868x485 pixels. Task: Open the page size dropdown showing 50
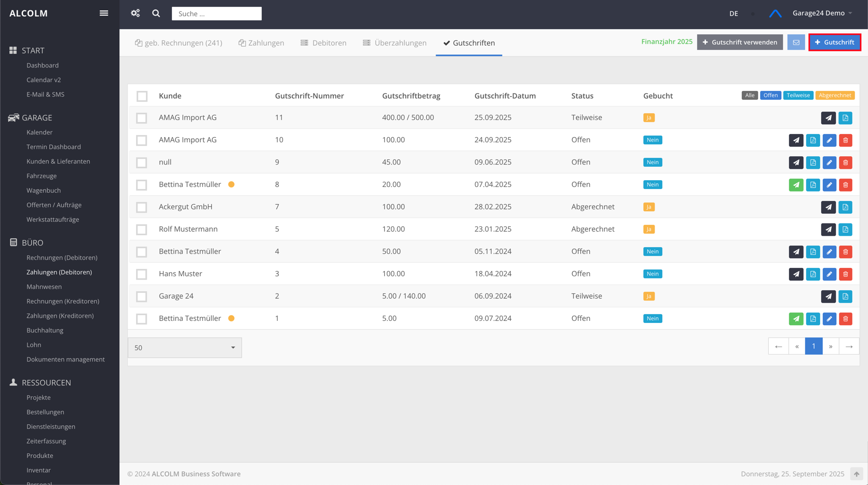point(185,348)
